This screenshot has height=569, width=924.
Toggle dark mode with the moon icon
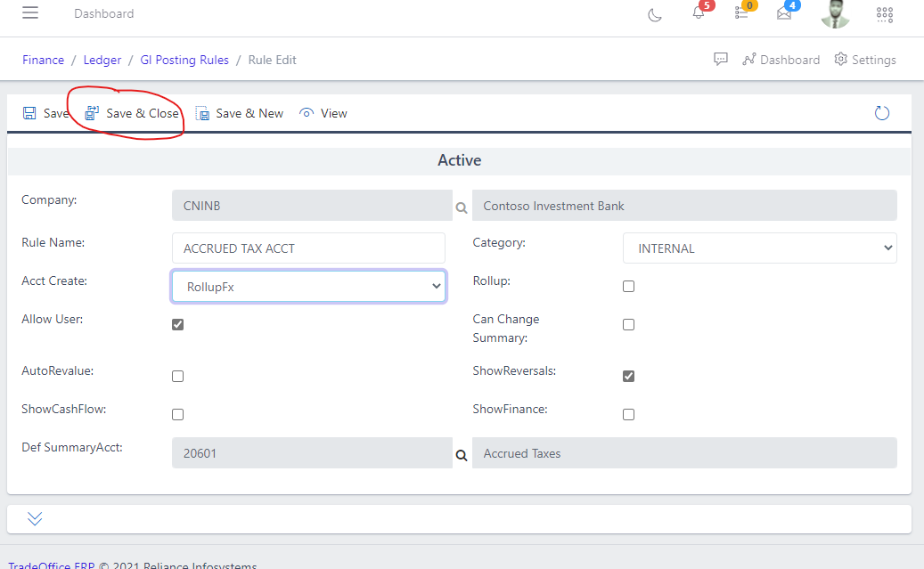coord(655,15)
